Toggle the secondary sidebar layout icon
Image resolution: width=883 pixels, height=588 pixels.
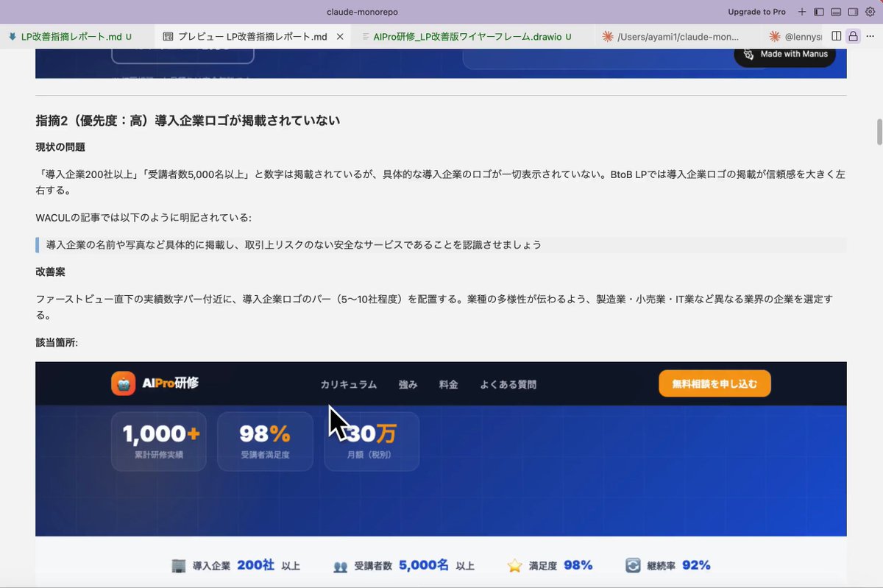(854, 12)
